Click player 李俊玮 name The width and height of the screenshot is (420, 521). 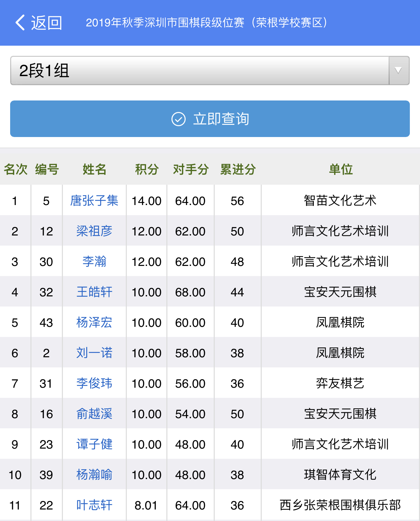tap(94, 383)
